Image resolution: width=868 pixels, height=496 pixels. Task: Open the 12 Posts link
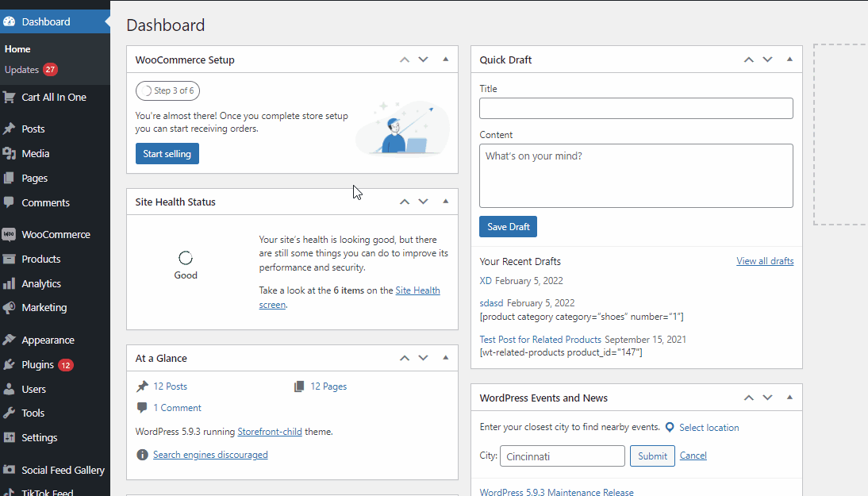171,386
